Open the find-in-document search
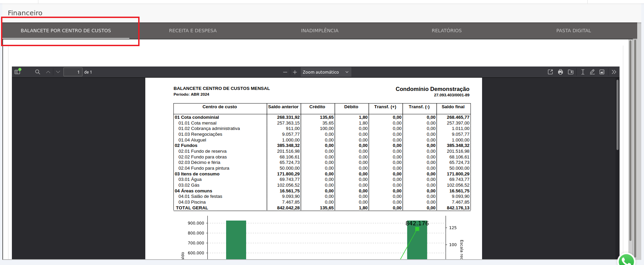This screenshot has width=644, height=265. 38,72
